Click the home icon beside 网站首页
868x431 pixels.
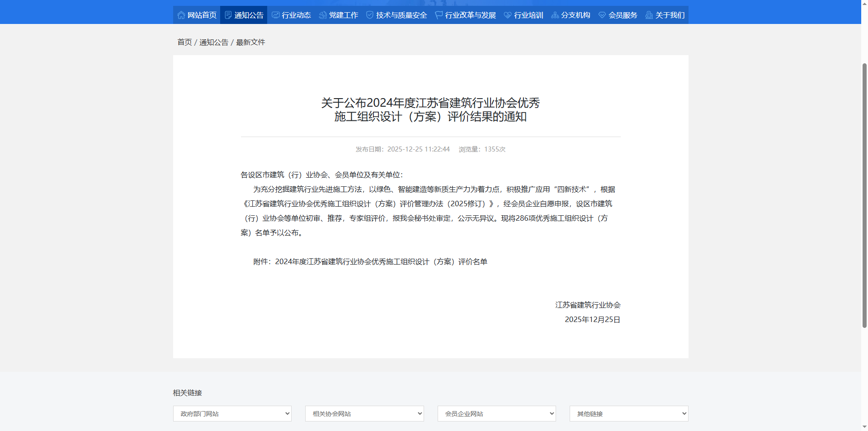tap(180, 15)
